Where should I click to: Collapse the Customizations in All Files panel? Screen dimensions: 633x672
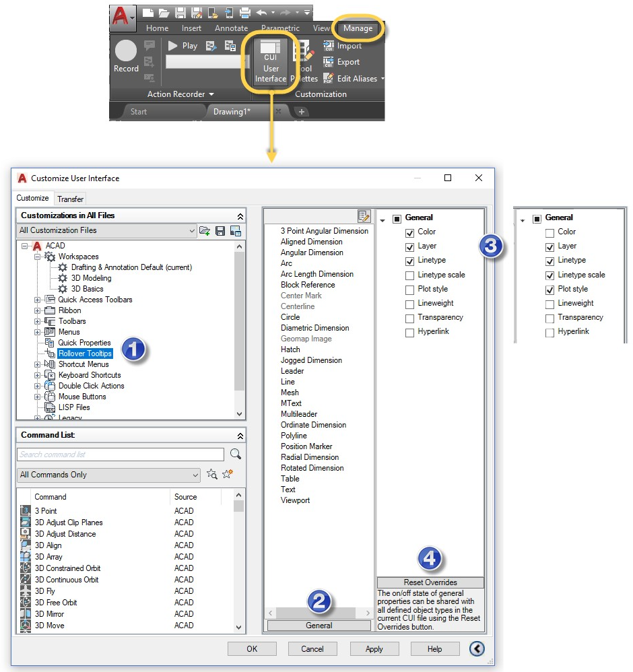(240, 216)
